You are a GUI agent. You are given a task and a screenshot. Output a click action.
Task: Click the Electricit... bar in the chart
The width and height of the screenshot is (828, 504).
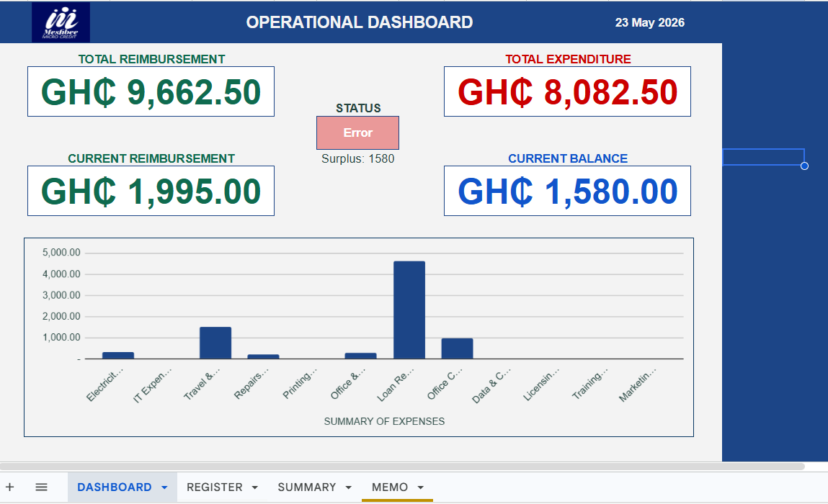click(118, 356)
